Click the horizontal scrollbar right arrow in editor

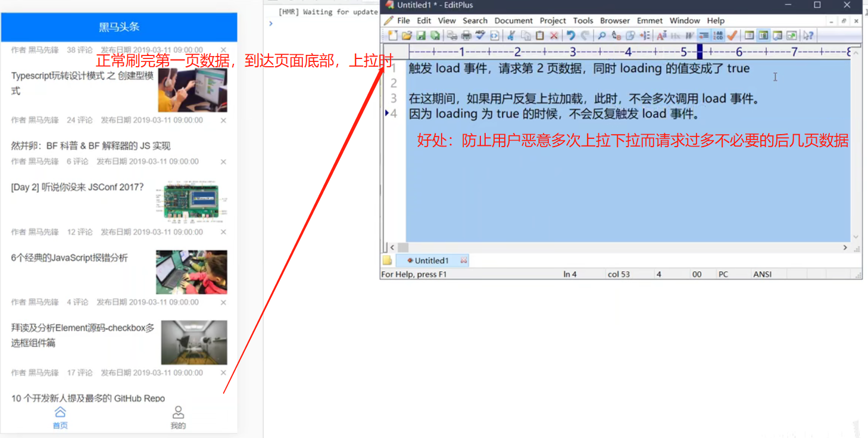tap(845, 247)
